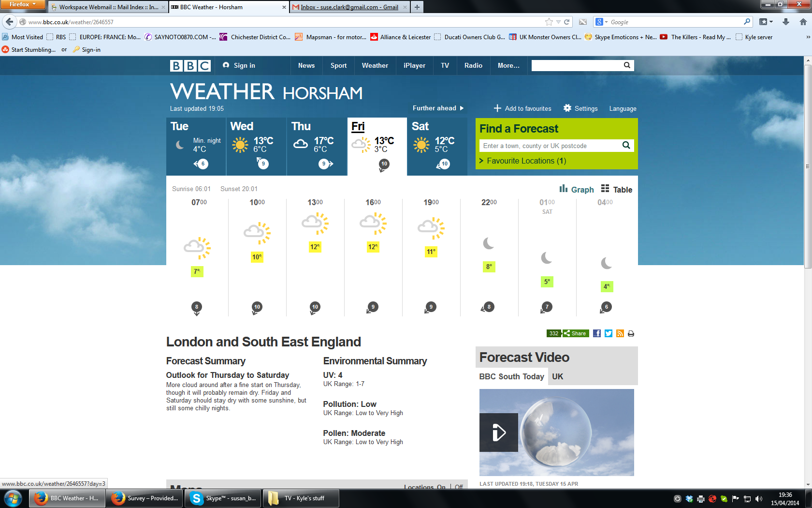Click the Facebook share icon
This screenshot has height=508, width=812.
click(x=597, y=333)
